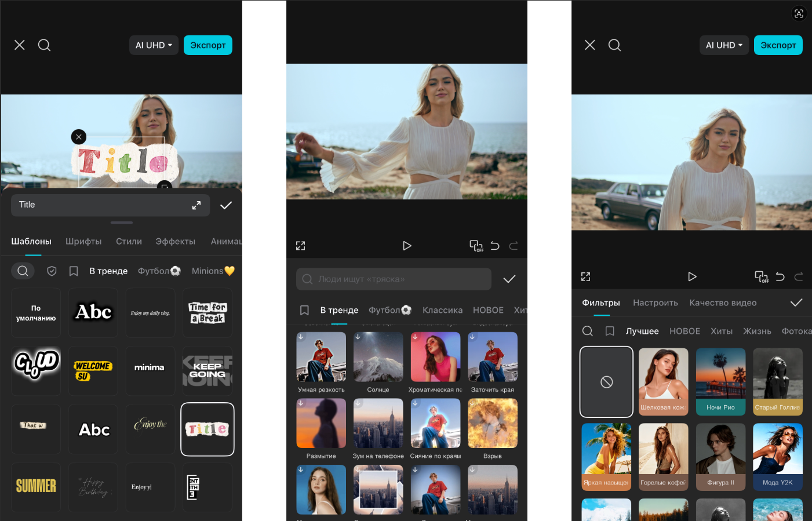Choose the Футбол template category in left screen
The height and width of the screenshot is (521, 812).
[159, 271]
